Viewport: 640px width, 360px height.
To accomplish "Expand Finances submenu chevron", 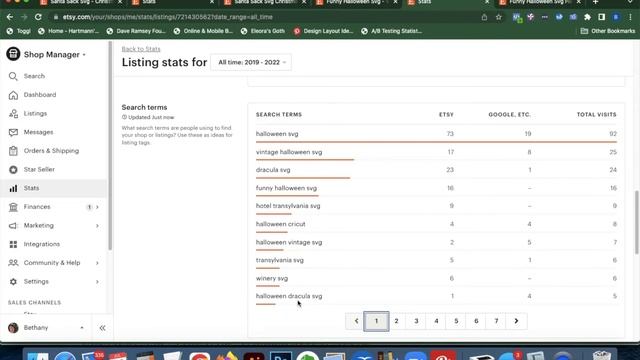I will coord(97,207).
